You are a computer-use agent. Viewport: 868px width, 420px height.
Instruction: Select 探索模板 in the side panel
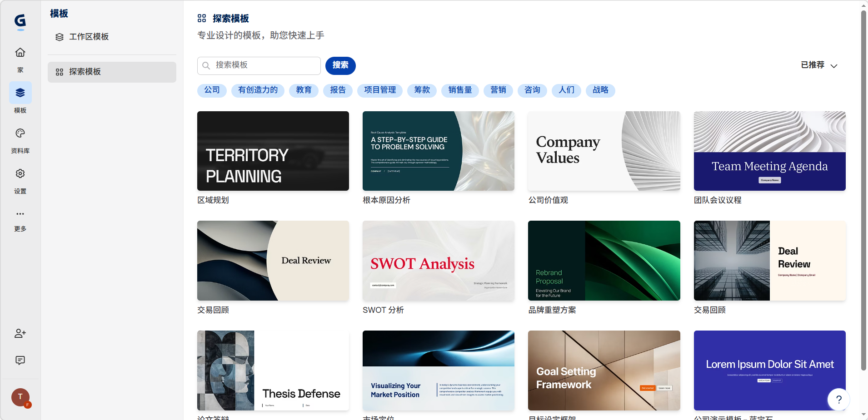coord(112,72)
